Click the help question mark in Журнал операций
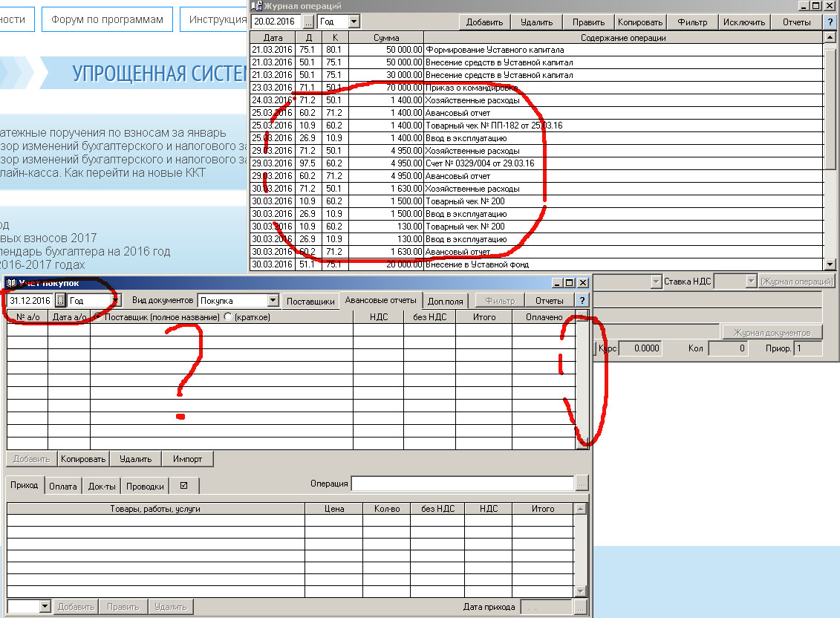The width and height of the screenshot is (840, 618). coord(830,22)
